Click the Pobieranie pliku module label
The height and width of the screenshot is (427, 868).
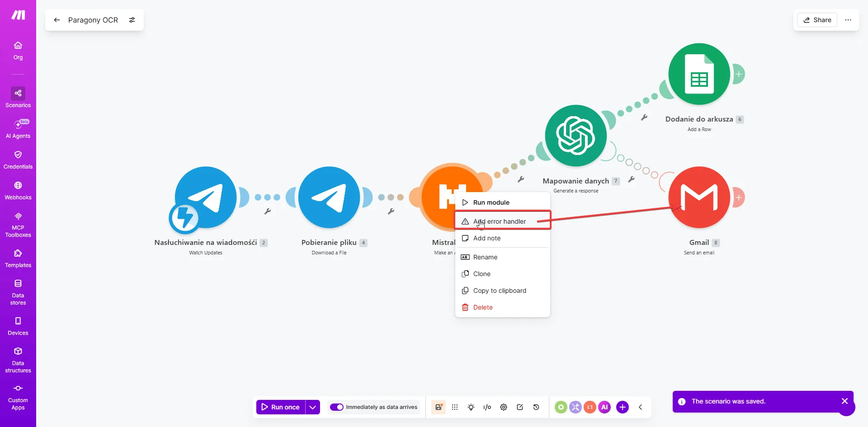tap(329, 243)
